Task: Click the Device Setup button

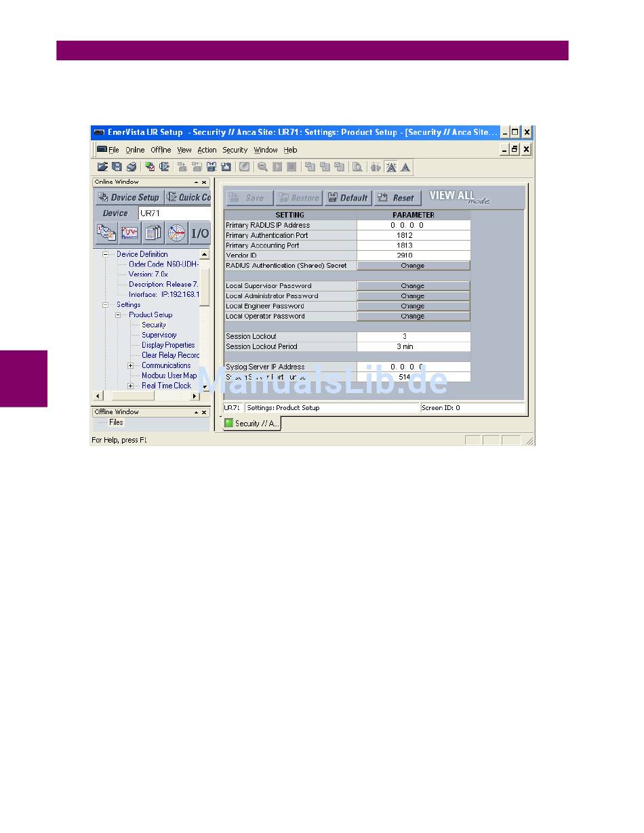Action: (129, 197)
